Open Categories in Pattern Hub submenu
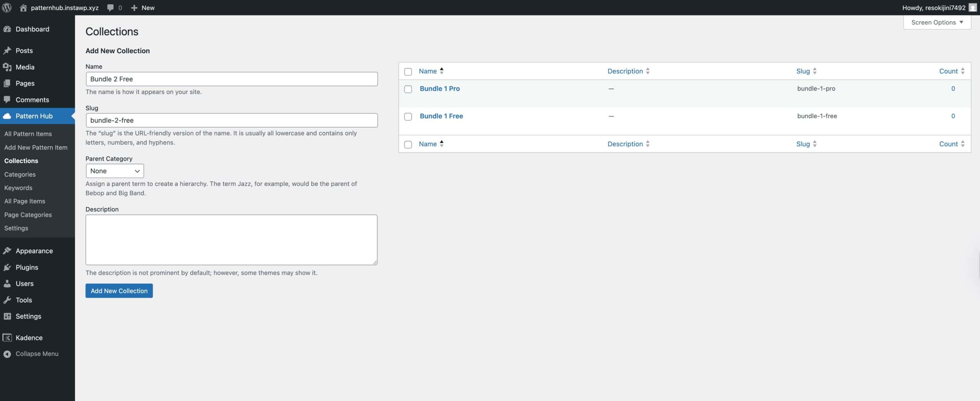This screenshot has height=401, width=980. coord(20,174)
